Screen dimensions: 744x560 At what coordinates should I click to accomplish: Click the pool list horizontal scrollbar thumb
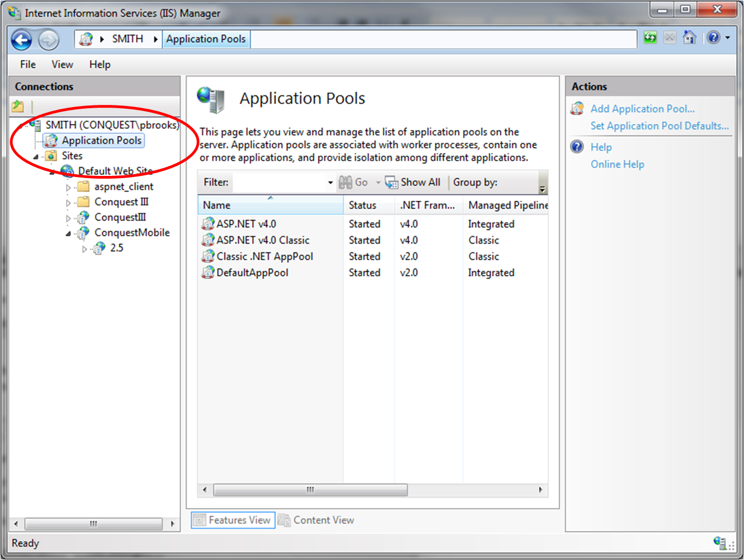tap(310, 490)
